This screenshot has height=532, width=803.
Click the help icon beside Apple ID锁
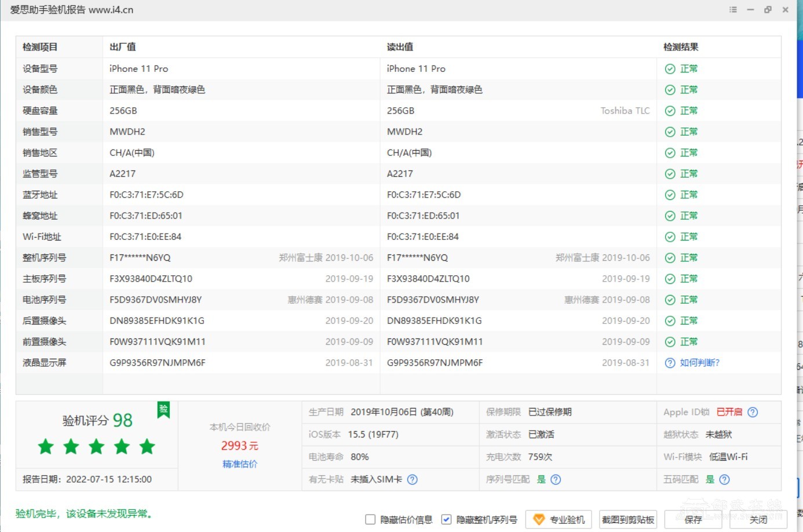753,412
